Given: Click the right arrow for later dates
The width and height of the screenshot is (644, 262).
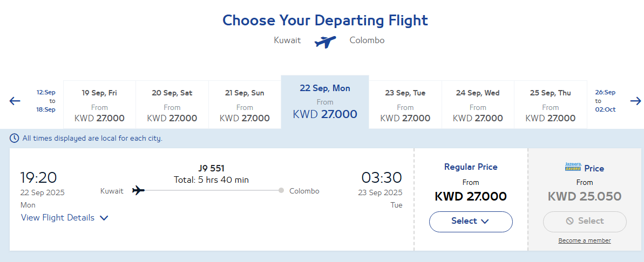Looking at the screenshot, I should pos(635,101).
